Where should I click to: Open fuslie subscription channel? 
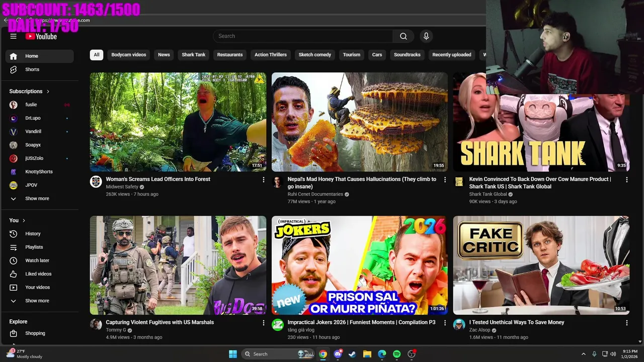click(40, 105)
